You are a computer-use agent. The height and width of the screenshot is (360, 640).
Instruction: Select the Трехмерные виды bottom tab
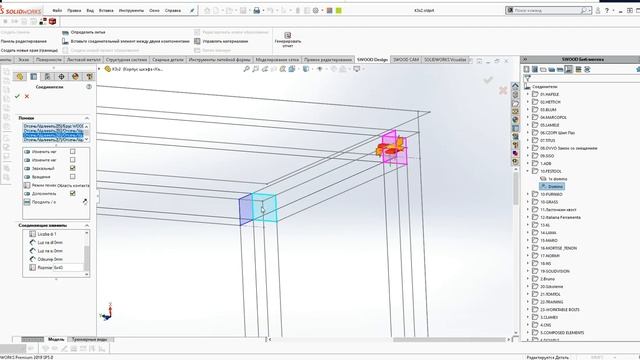[x=89, y=340]
